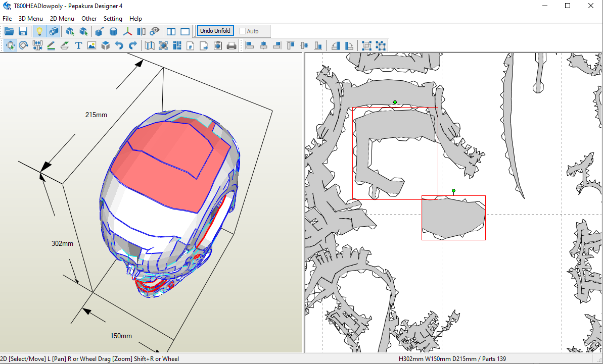Open a file with the folder icon
The image size is (603, 364).
coord(9,31)
